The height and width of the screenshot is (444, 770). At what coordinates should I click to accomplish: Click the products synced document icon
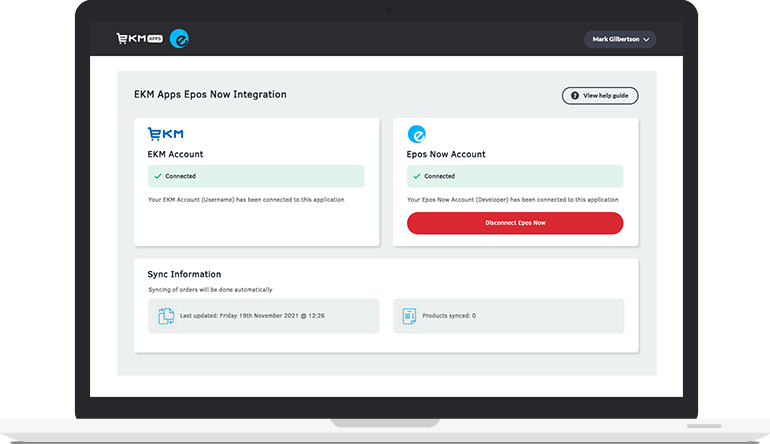point(409,316)
